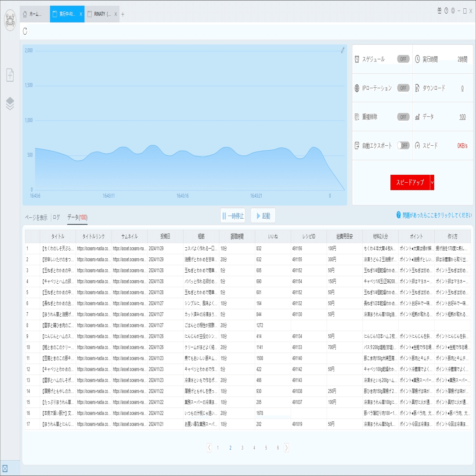
Task: Open the help question icon in title bar
Action: (446, 11)
